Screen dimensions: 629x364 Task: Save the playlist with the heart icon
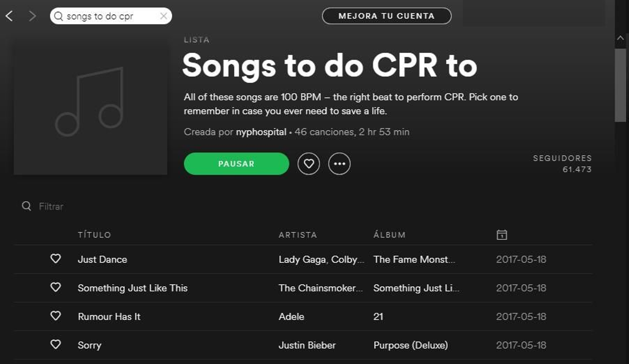point(309,164)
